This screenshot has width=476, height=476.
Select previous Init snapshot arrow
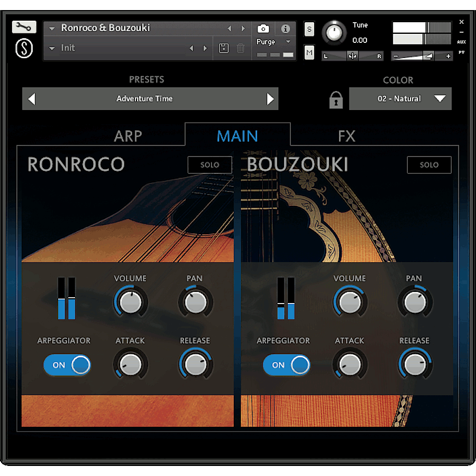[x=191, y=48]
